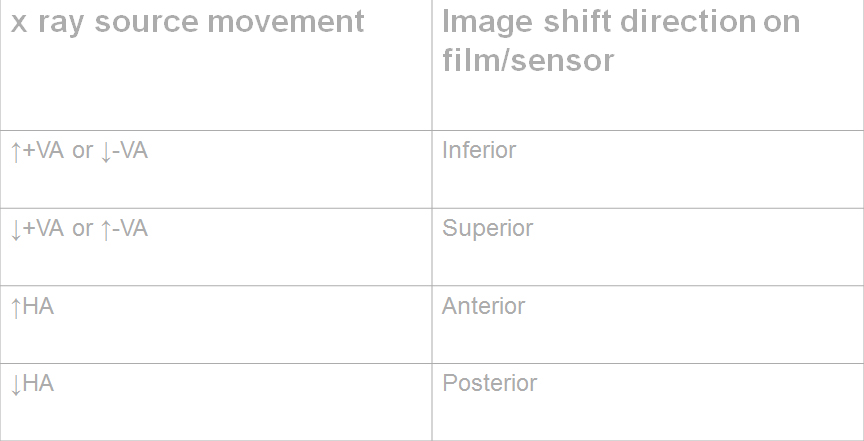Image resolution: width=864 pixels, height=441 pixels.
Task: Click the word 'or' in the second data row
Action: click(x=83, y=229)
